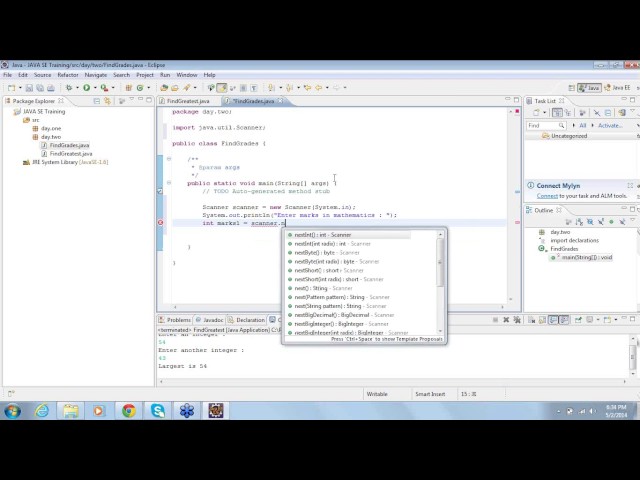Open the Window menu

(187, 75)
